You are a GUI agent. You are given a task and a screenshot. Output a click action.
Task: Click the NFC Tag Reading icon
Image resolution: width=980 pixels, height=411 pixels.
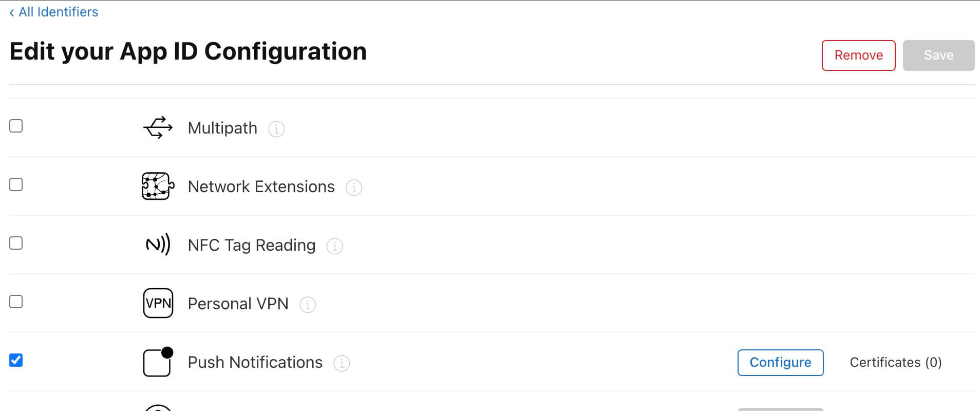pyautogui.click(x=158, y=245)
